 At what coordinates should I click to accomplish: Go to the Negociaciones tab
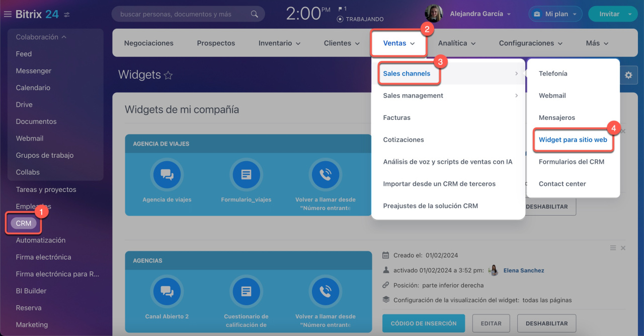pos(149,43)
